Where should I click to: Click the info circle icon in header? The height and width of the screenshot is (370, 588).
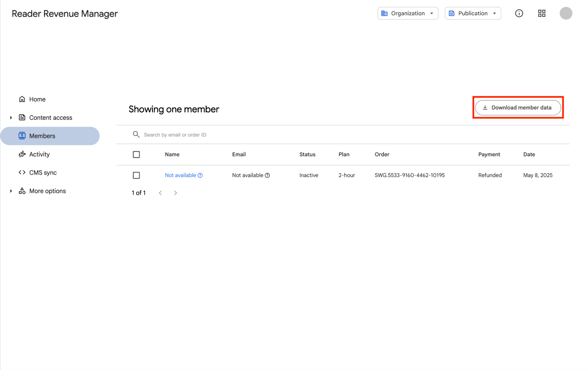coord(519,13)
